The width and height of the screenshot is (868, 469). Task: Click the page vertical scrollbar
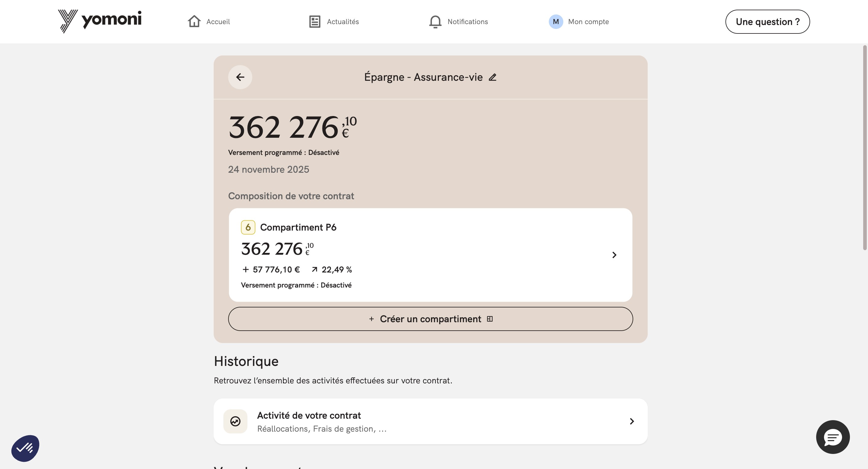tap(865, 148)
